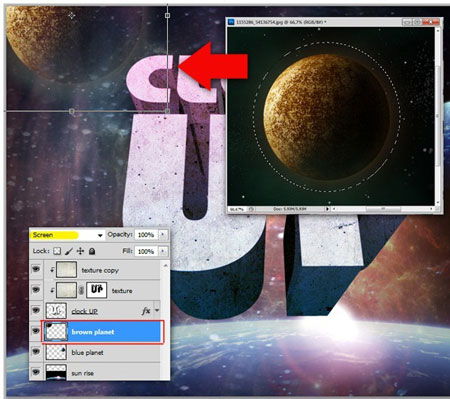The width and height of the screenshot is (450, 399).
Task: Click the layers panel scroll up arrow
Action: click(x=165, y=266)
